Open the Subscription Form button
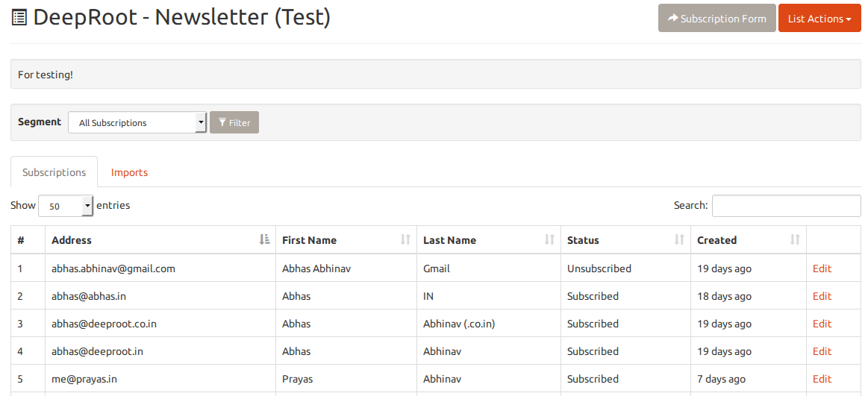Image resolution: width=868 pixels, height=396 pixels. coord(717,18)
